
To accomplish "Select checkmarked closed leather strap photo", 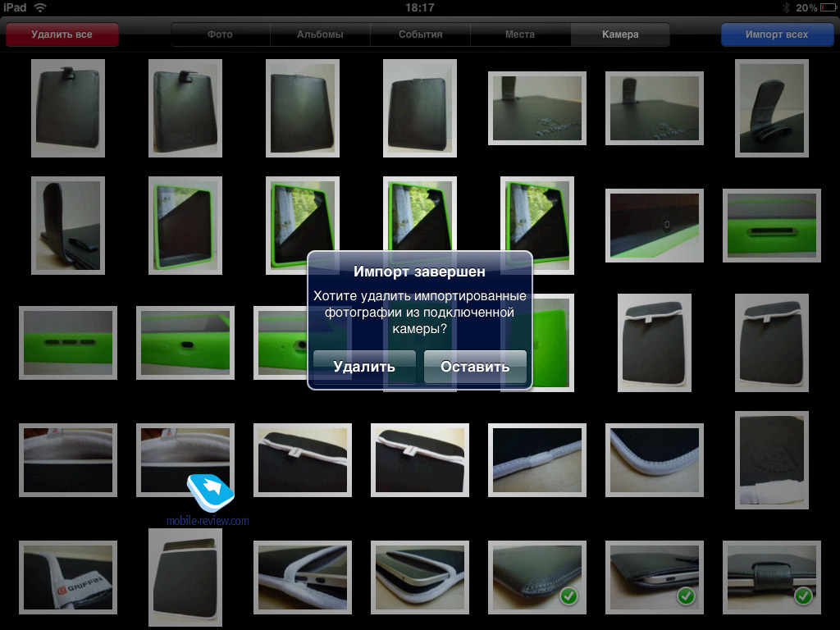I will (772, 577).
